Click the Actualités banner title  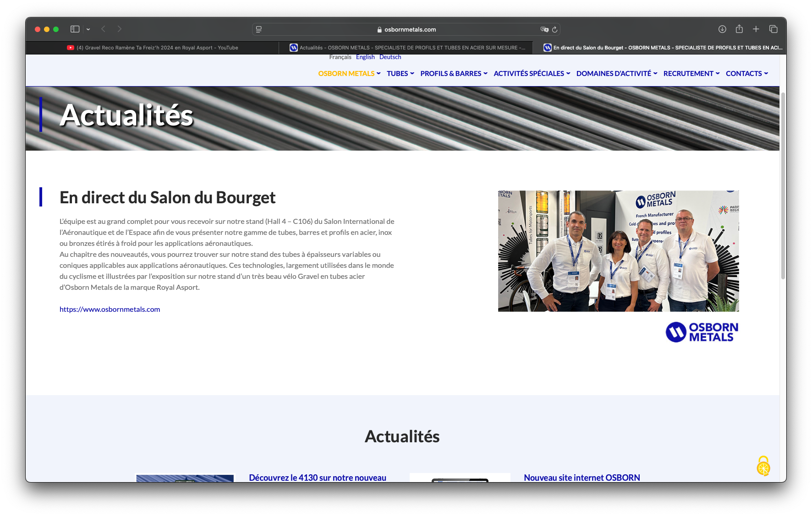click(x=126, y=115)
